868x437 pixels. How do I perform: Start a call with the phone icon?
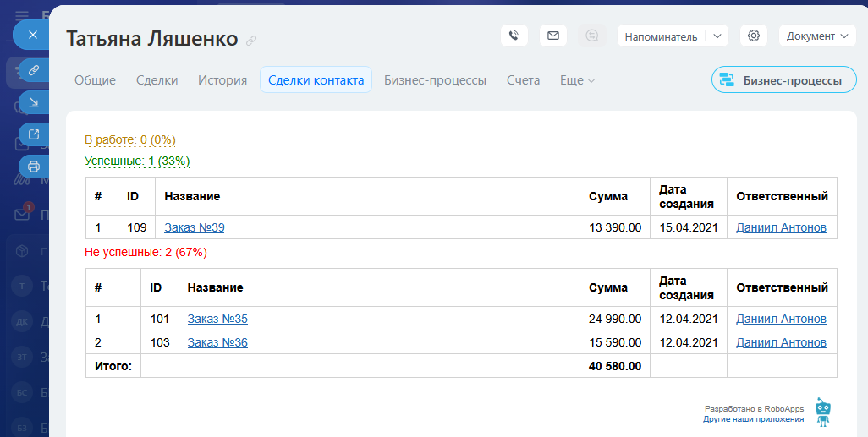click(x=514, y=36)
